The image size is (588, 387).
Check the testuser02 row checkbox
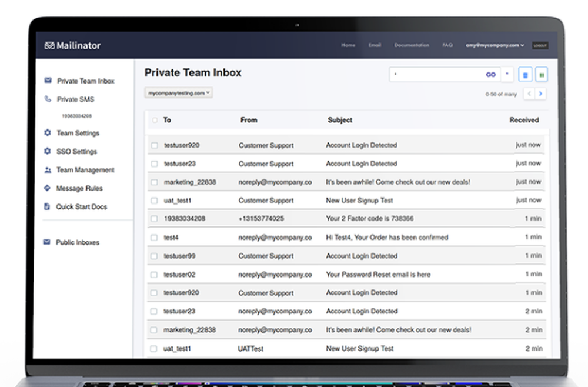pos(153,275)
